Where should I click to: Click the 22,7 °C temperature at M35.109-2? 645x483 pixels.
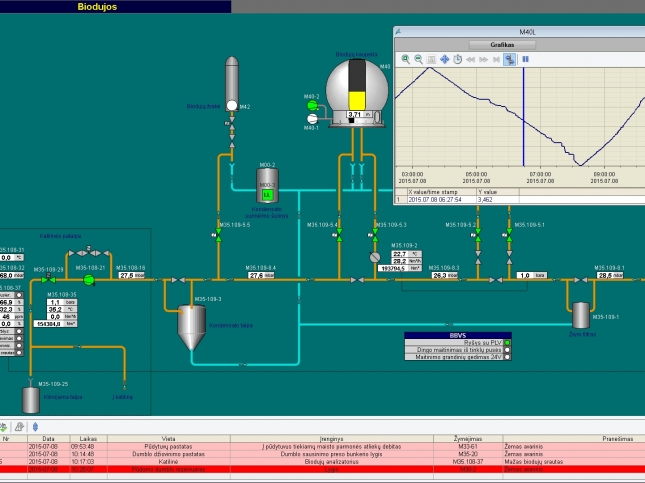click(406, 254)
